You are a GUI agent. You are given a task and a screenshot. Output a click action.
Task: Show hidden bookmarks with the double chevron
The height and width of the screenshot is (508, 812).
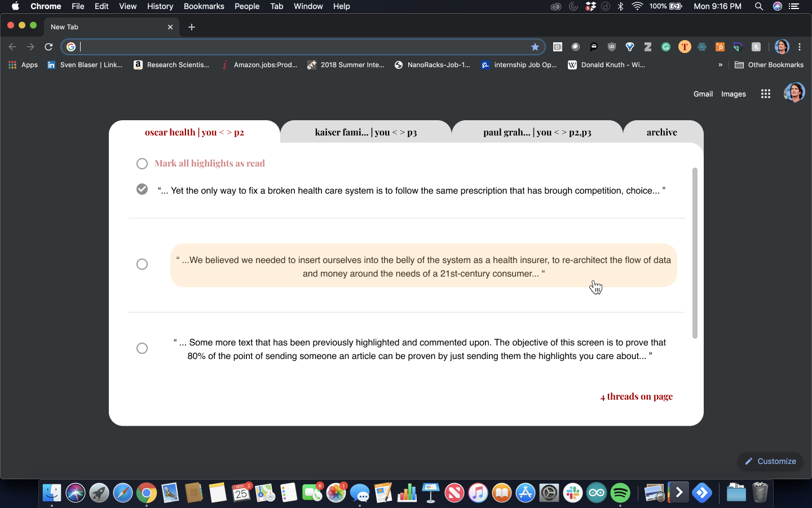point(720,65)
